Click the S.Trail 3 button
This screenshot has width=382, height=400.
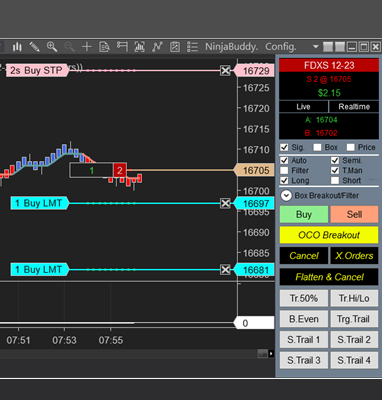(304, 360)
